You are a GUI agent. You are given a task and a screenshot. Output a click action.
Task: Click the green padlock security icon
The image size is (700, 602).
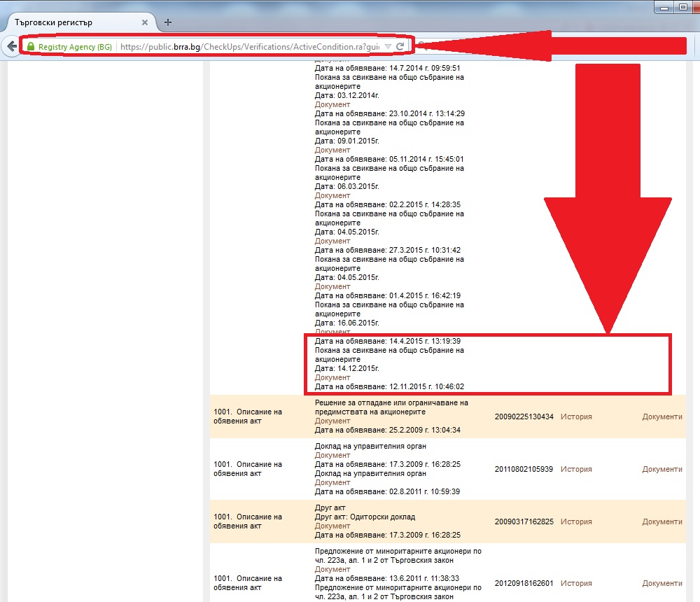click(31, 47)
